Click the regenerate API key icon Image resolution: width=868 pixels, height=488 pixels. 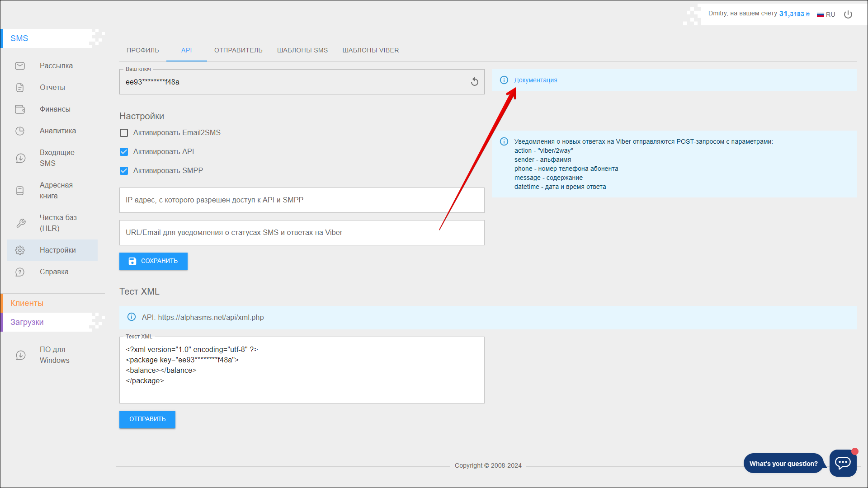pos(474,82)
